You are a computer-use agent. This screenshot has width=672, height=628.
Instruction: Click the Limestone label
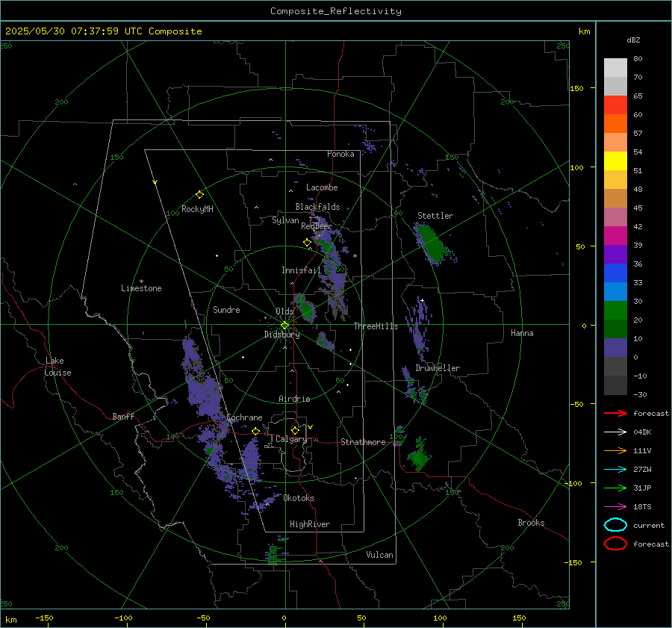point(141,288)
